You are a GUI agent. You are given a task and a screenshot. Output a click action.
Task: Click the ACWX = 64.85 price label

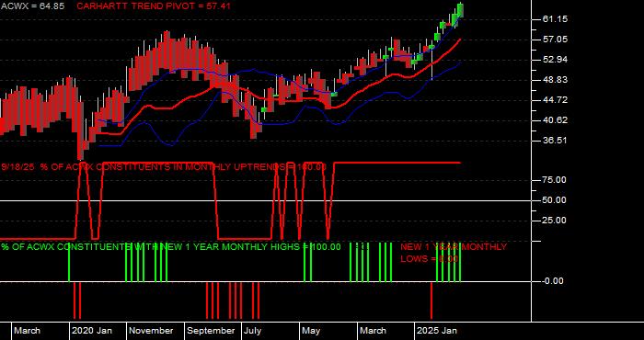coord(32,6)
